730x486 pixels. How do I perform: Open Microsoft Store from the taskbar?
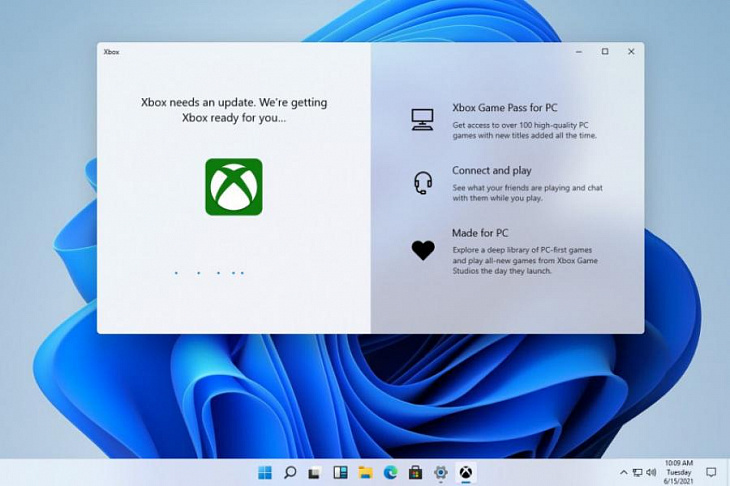[415, 473]
